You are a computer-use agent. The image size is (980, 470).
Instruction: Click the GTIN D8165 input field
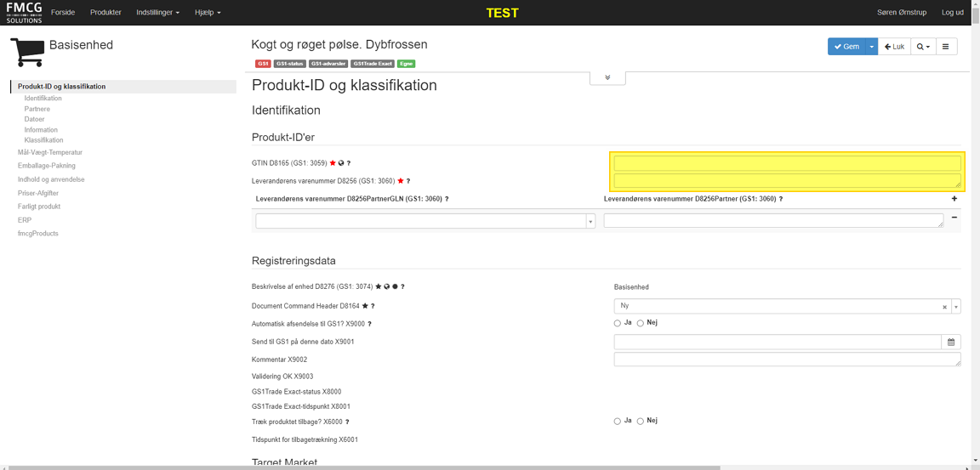click(787, 163)
